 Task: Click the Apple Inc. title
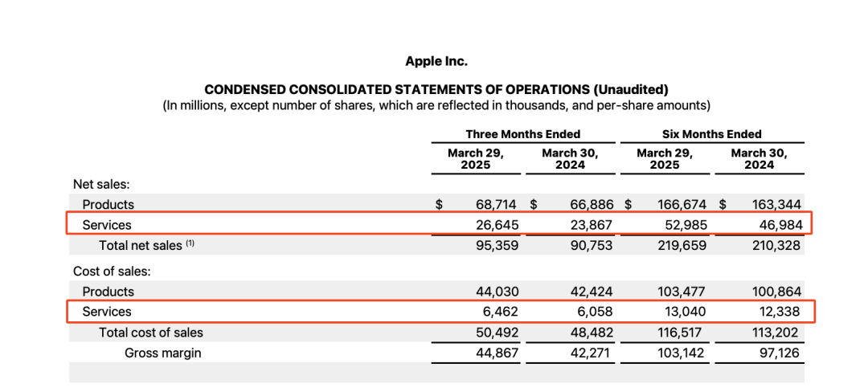[436, 61]
